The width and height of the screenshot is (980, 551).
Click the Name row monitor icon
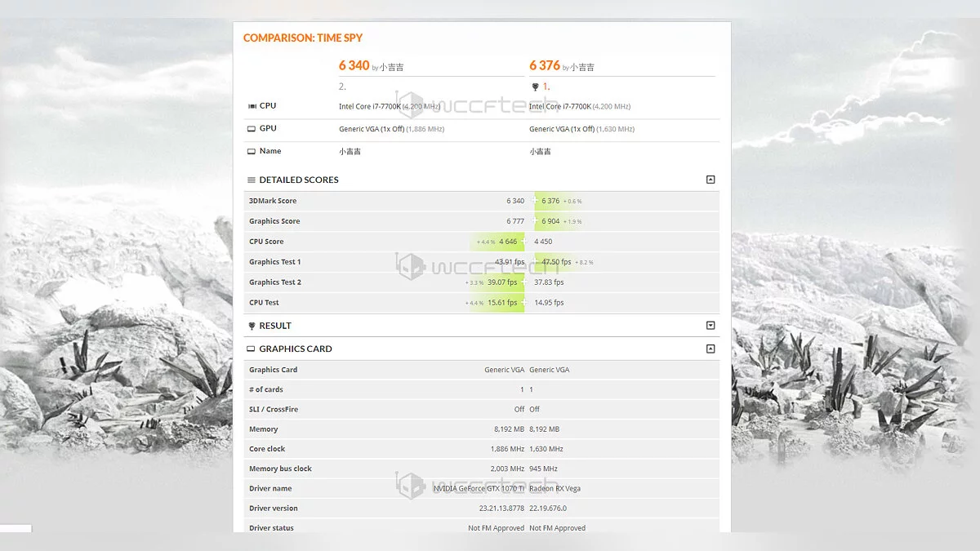(x=252, y=151)
